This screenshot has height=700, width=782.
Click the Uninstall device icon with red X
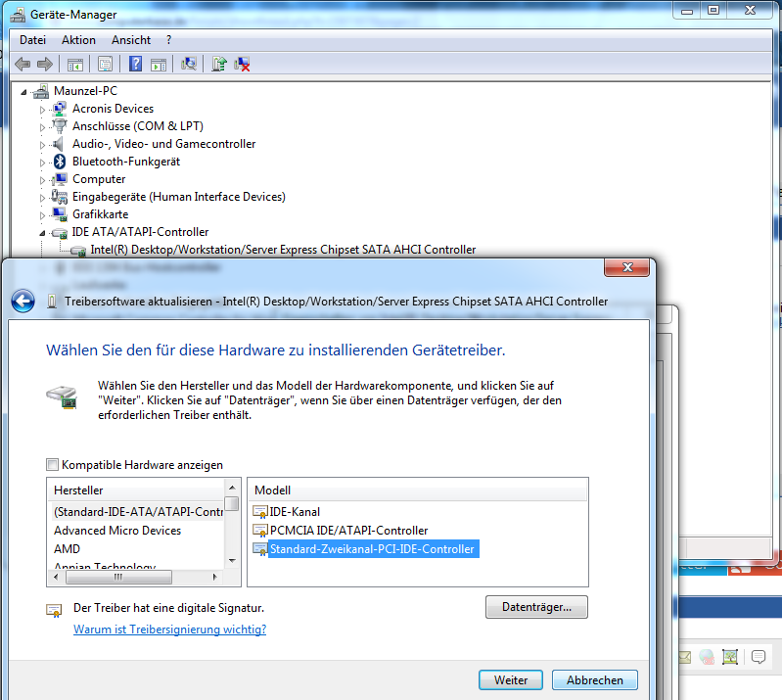242,64
